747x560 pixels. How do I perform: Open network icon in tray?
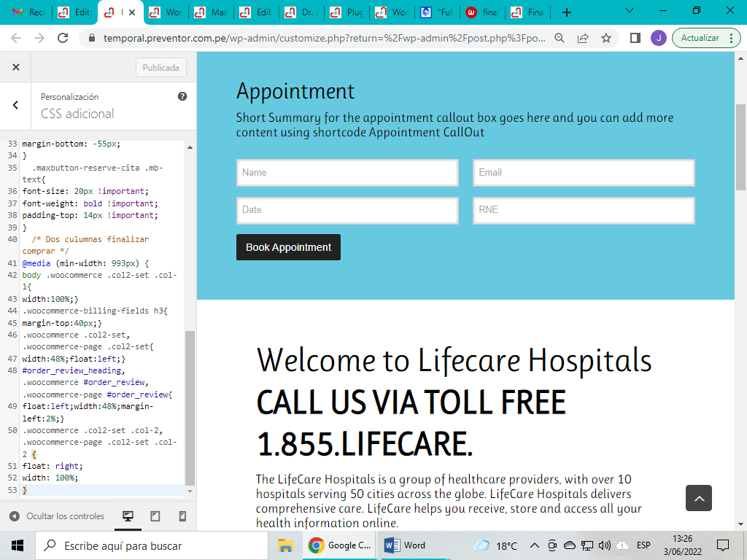(x=587, y=545)
